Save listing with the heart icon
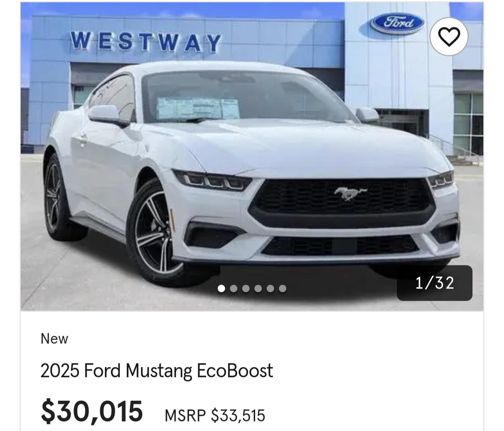This screenshot has width=504, height=431. click(449, 36)
